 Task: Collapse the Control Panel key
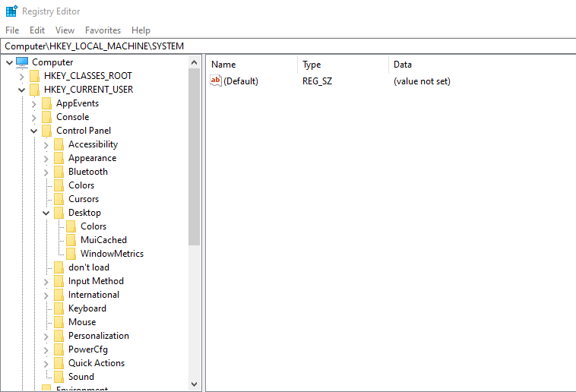[33, 131]
